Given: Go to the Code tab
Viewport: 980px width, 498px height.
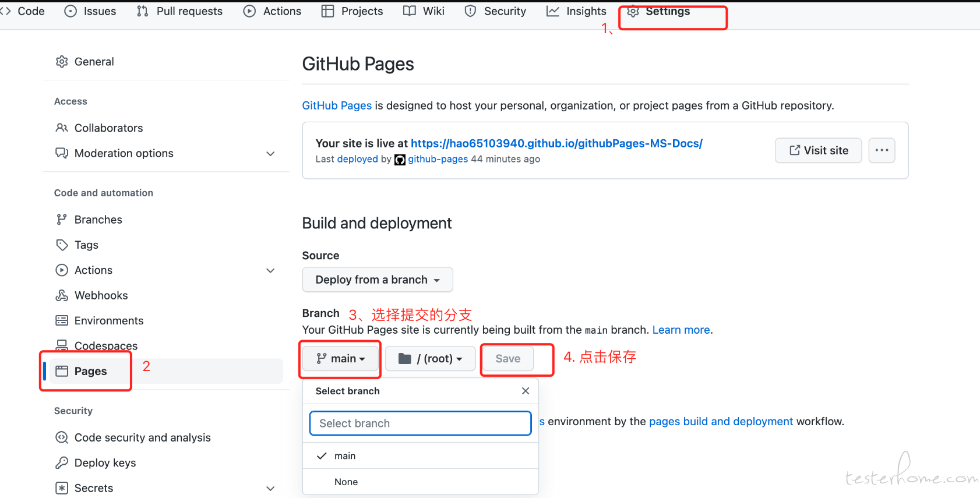Looking at the screenshot, I should [23, 11].
